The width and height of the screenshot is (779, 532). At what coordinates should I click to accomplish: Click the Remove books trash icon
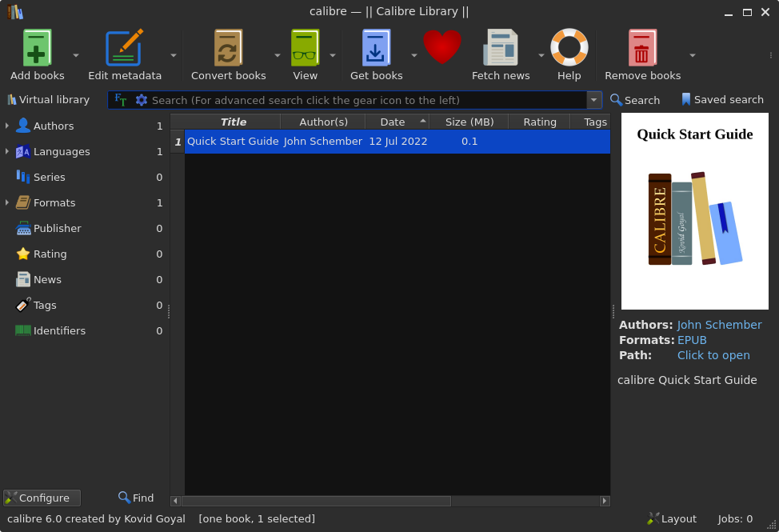tap(642, 49)
